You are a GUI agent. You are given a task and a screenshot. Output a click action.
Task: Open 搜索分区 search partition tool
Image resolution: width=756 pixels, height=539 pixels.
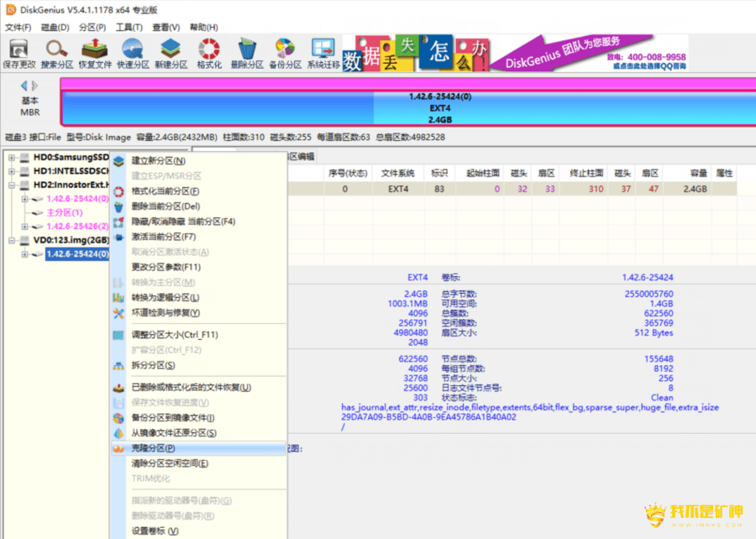point(57,54)
